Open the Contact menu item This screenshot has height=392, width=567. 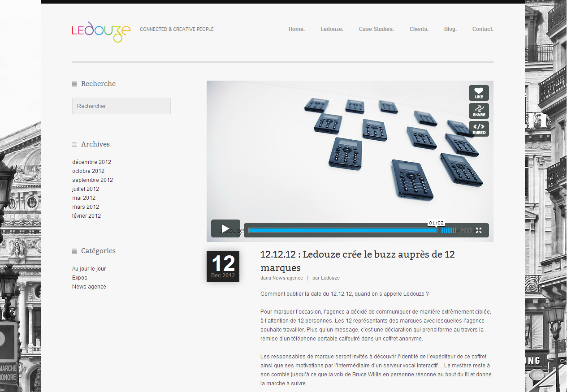[483, 29]
